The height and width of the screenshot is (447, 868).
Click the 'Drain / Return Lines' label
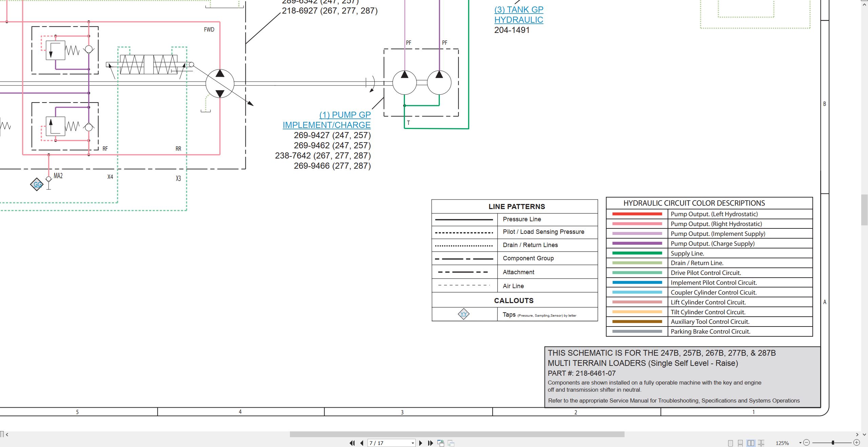click(530, 245)
